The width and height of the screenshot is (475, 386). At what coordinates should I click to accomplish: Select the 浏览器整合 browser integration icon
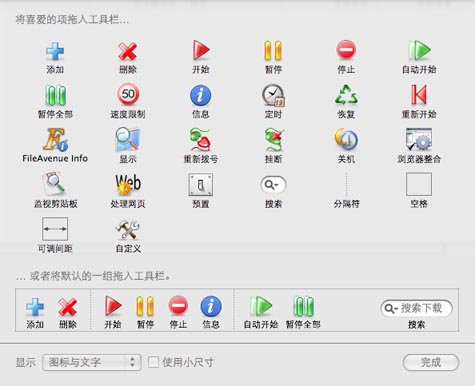tap(419, 139)
